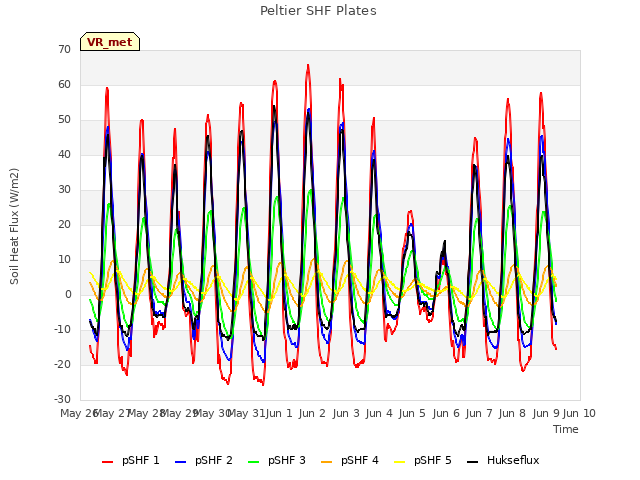The image size is (640, 480).
Task: Click the 60 y-axis tick label
Action: (64, 84)
